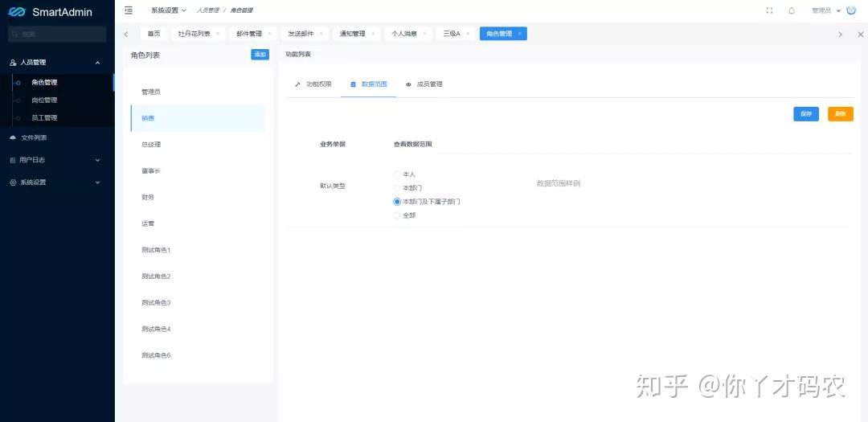Select the 董事长 role
Image resolution: width=868 pixels, height=422 pixels.
point(198,171)
